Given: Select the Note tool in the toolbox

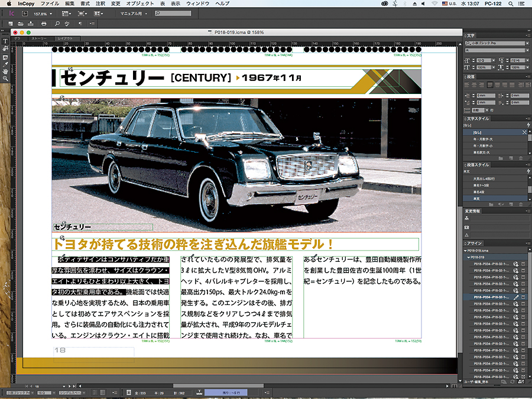Looking at the screenshot, I should pyautogui.click(x=5, y=57).
